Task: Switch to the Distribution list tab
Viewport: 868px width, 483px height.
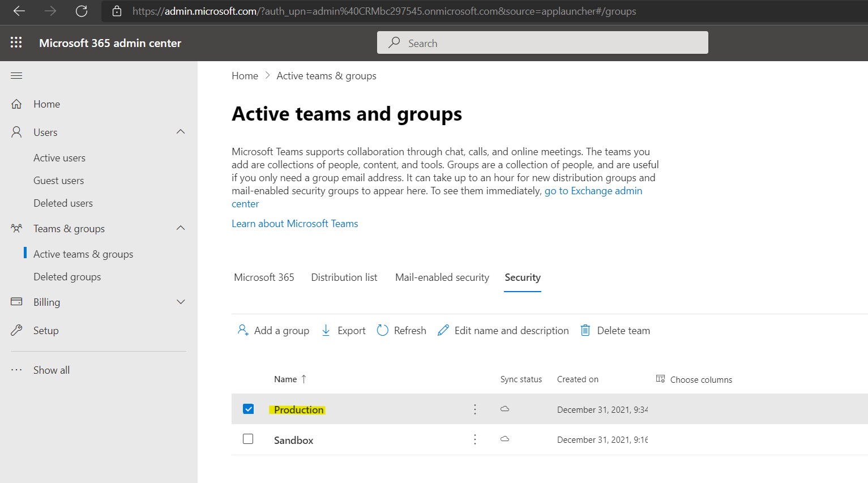Action: (x=344, y=277)
